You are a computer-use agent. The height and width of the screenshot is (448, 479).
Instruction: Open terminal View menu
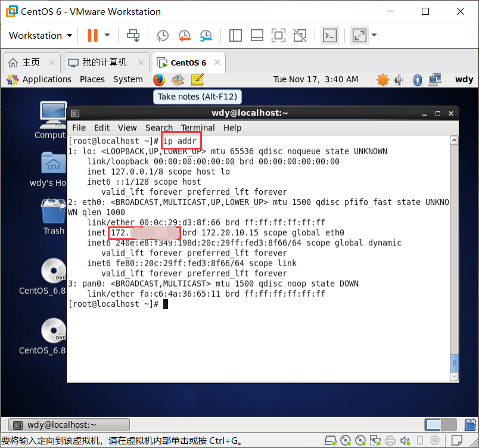[x=127, y=127]
